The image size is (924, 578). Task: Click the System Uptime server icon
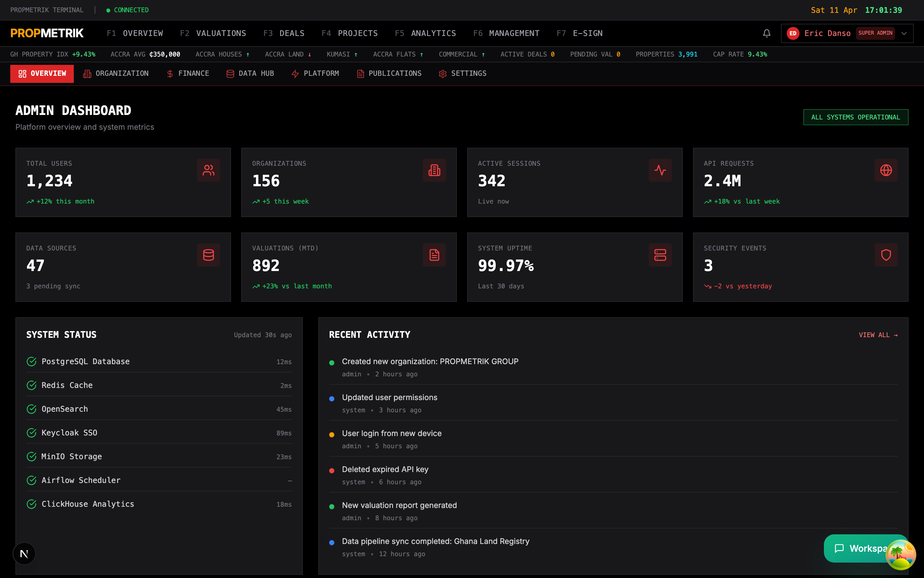click(x=660, y=255)
